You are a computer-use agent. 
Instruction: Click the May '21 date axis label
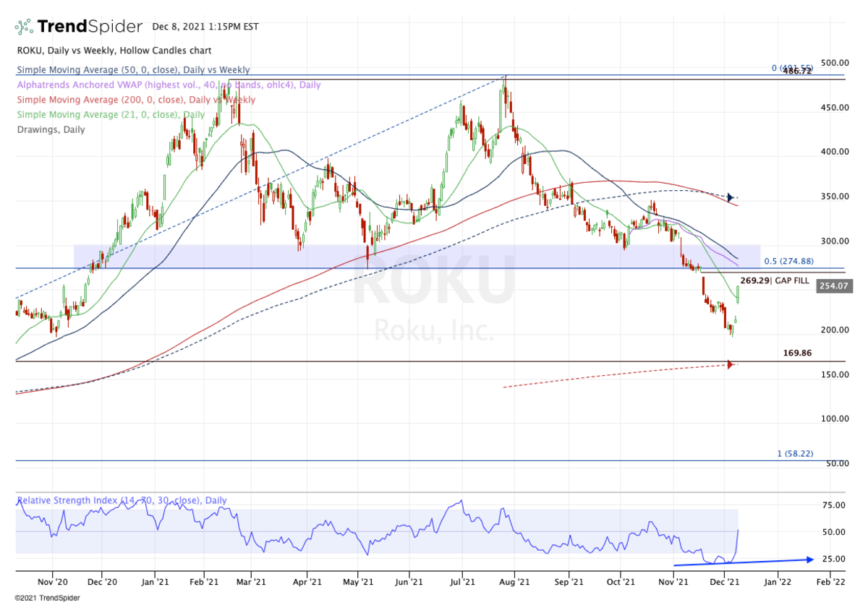click(359, 580)
